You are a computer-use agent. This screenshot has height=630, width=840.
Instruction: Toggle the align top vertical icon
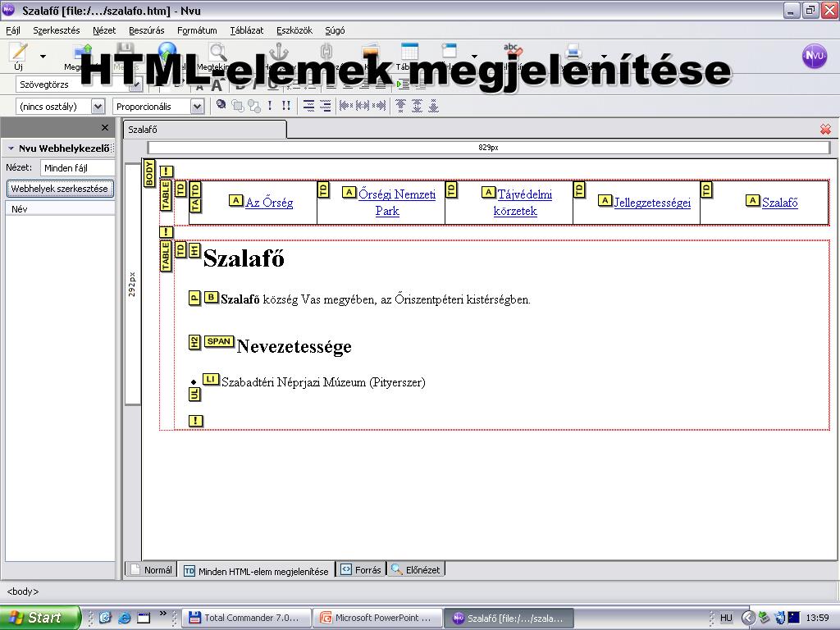pyautogui.click(x=400, y=106)
